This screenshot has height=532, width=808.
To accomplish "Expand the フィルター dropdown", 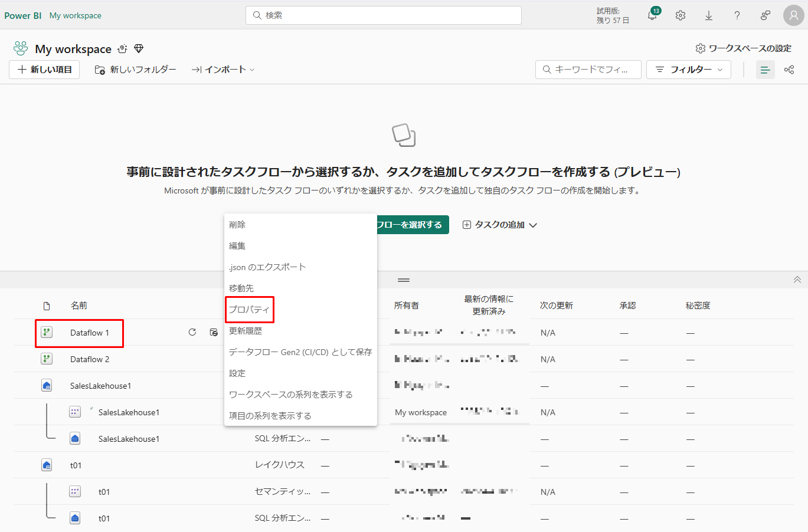I will (x=688, y=70).
